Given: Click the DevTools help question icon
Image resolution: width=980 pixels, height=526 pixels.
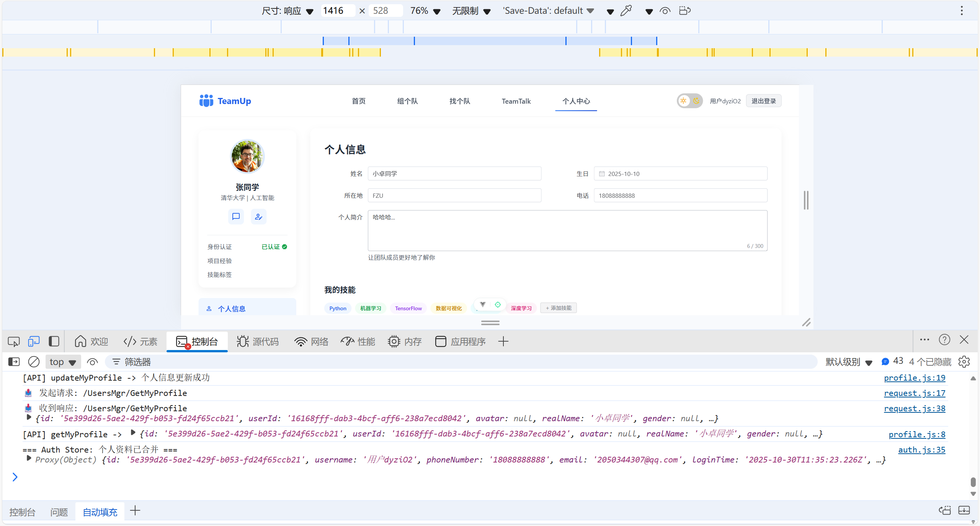Looking at the screenshot, I should (944, 340).
